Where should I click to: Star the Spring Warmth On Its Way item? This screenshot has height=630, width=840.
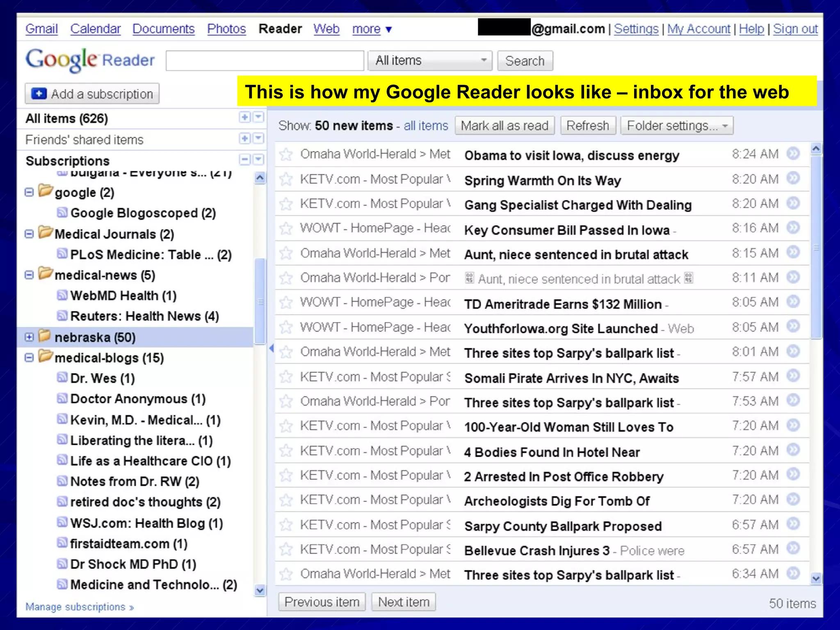tap(286, 179)
